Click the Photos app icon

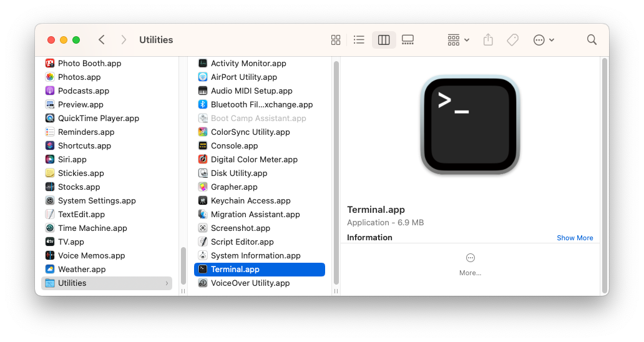click(x=50, y=77)
